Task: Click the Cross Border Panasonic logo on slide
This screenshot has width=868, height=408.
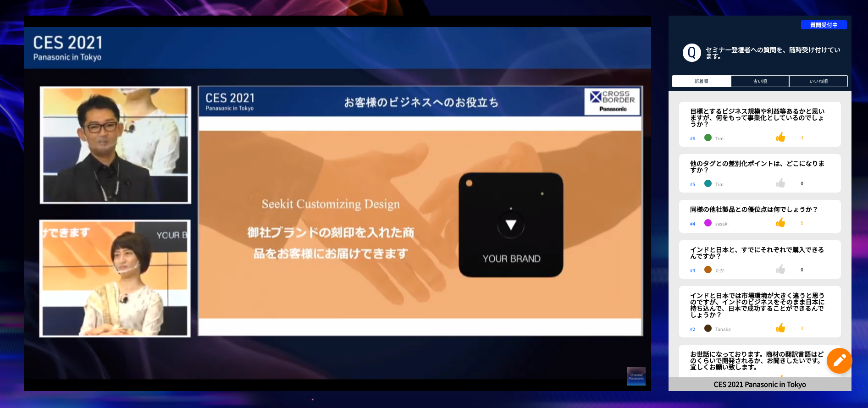Action: click(x=613, y=101)
